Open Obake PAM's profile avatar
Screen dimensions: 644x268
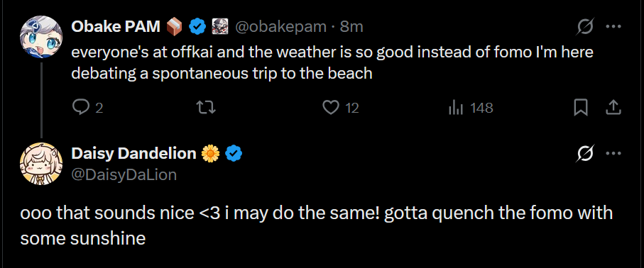(41, 37)
